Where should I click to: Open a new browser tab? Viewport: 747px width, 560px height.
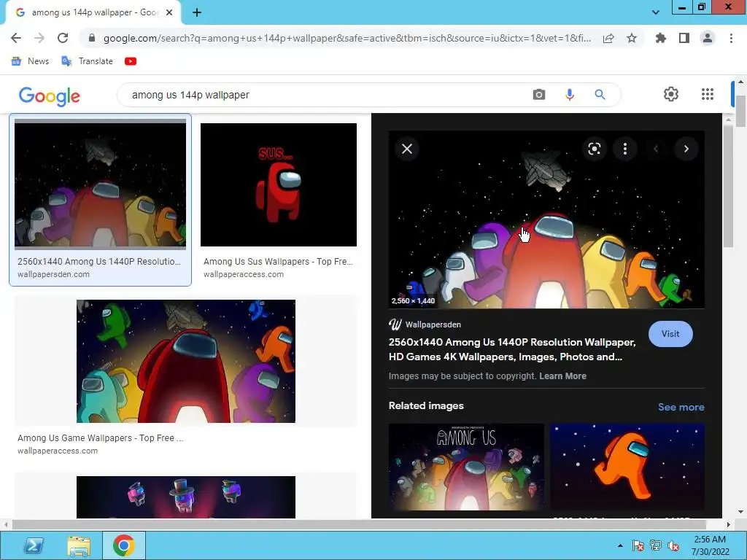tap(197, 12)
